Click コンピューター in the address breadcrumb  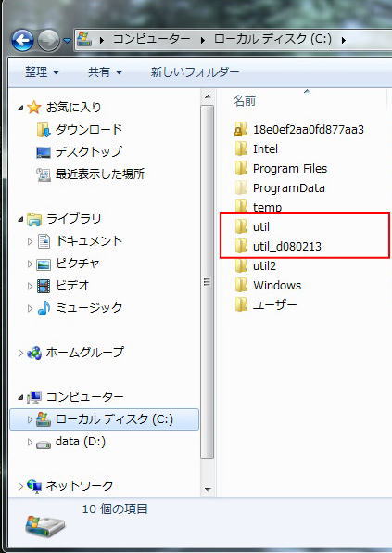click(x=151, y=39)
